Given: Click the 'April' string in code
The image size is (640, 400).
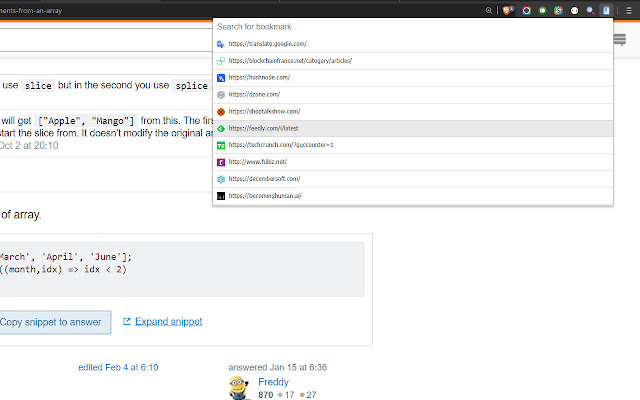Looking at the screenshot, I should pyautogui.click(x=60, y=257).
